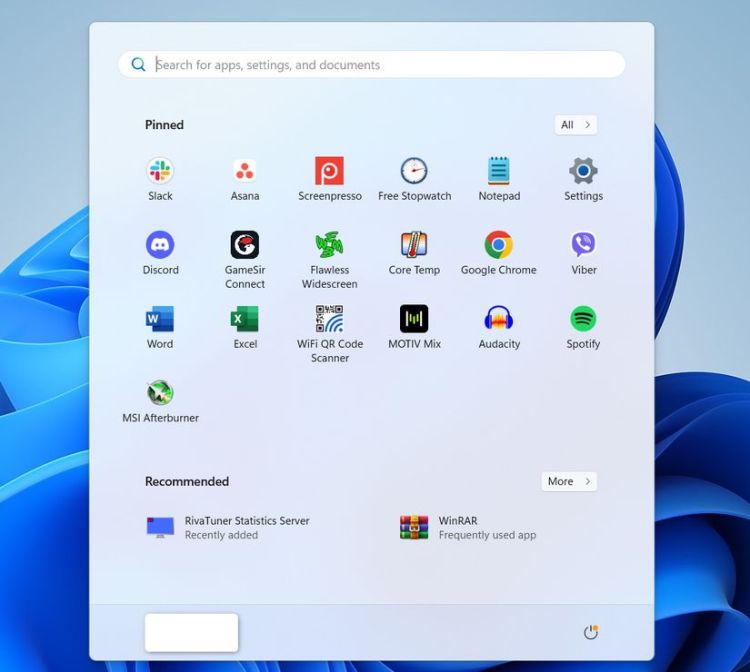This screenshot has width=750, height=672.
Task: Expand All apps list
Action: point(576,125)
